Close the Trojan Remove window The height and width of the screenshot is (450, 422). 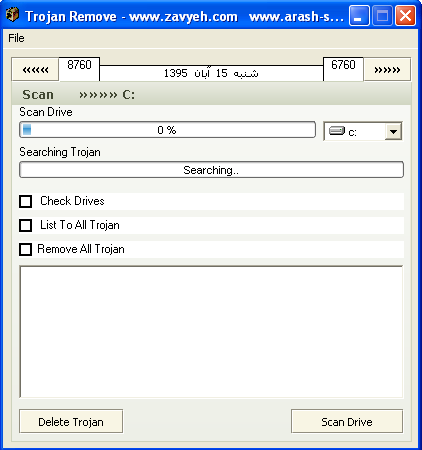coord(405,16)
